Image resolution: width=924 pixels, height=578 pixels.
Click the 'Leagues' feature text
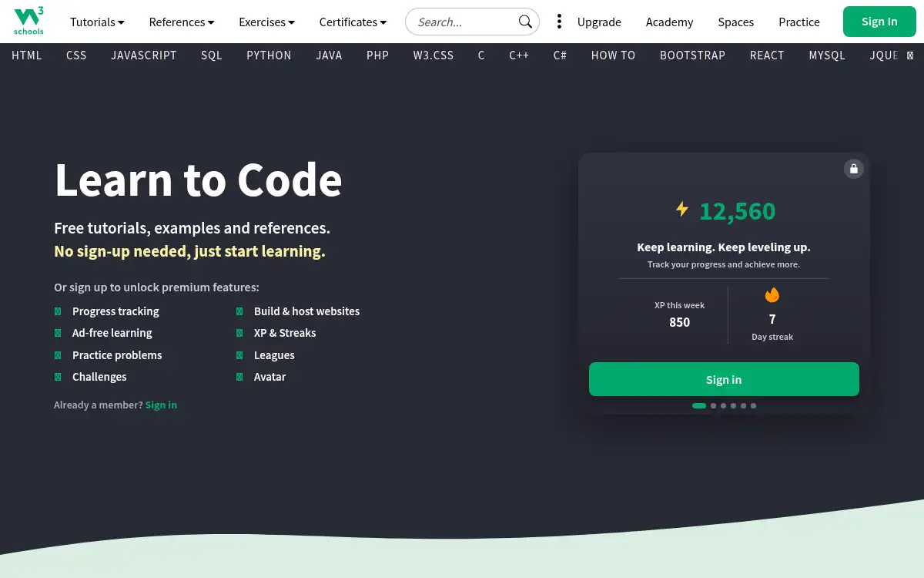(274, 355)
